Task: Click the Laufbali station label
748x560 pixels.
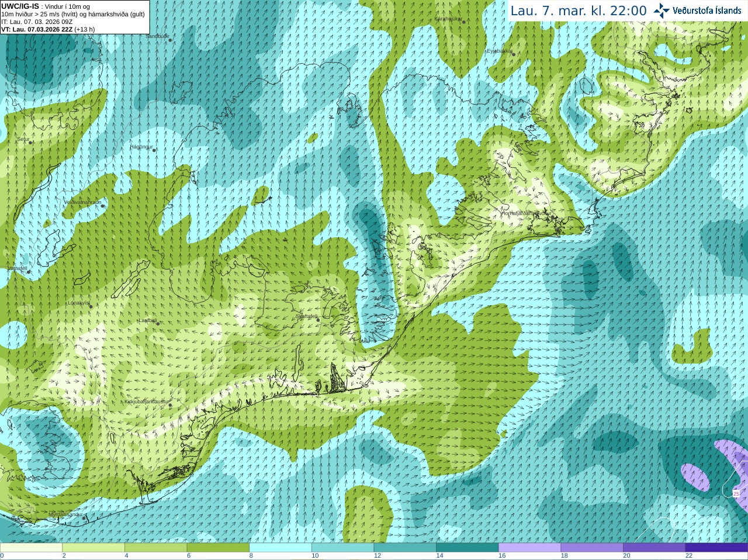Action: tap(147, 320)
